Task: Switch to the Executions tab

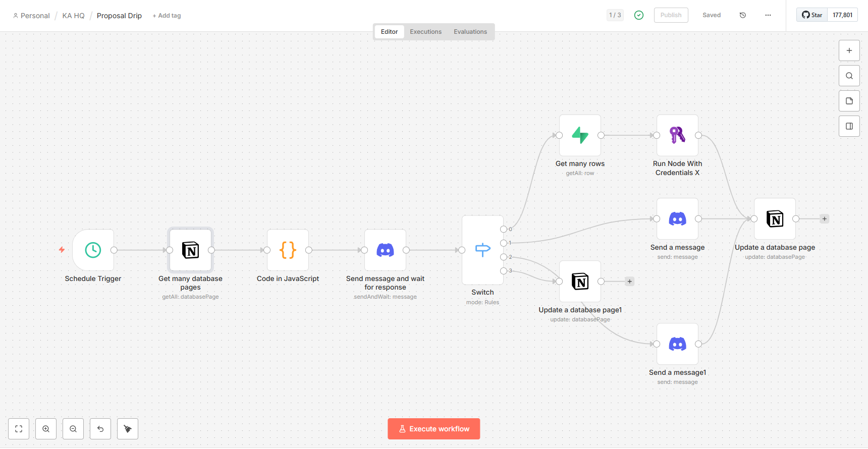Action: [425, 32]
